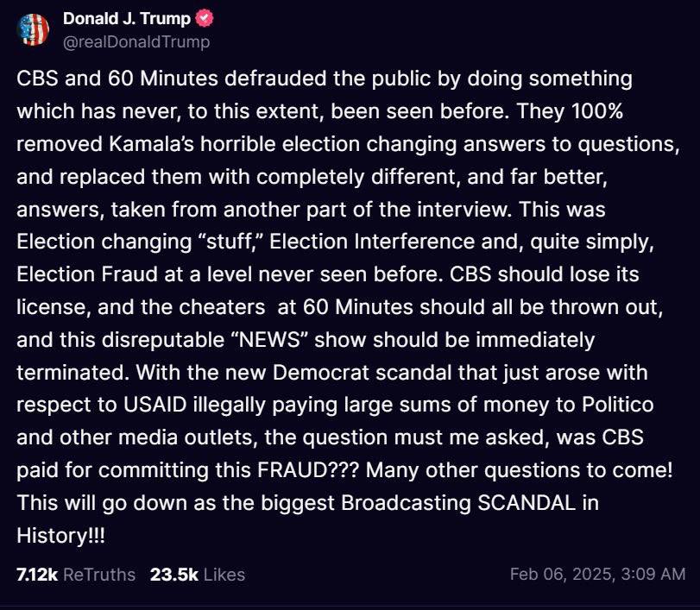
Task: Open Donald J. Trump's profile avatar
Action: click(33, 29)
